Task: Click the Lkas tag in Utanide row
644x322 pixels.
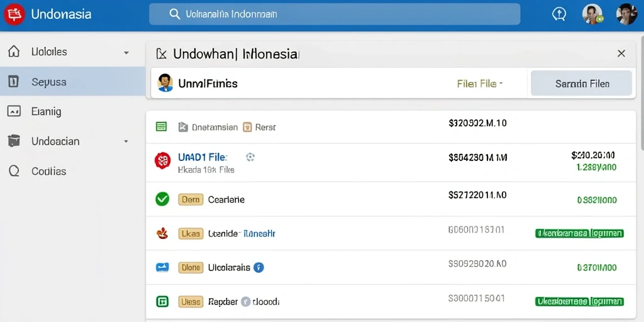Action: click(191, 234)
